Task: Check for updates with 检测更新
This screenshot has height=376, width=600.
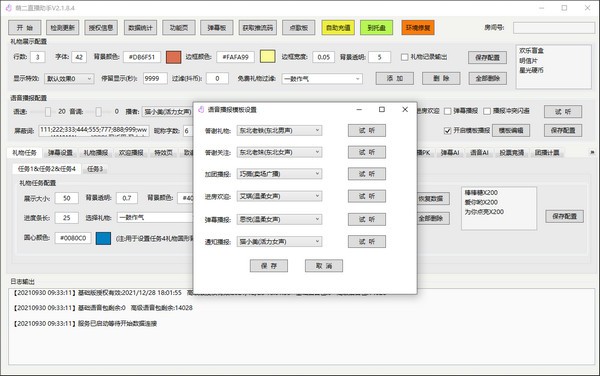Action: point(63,28)
